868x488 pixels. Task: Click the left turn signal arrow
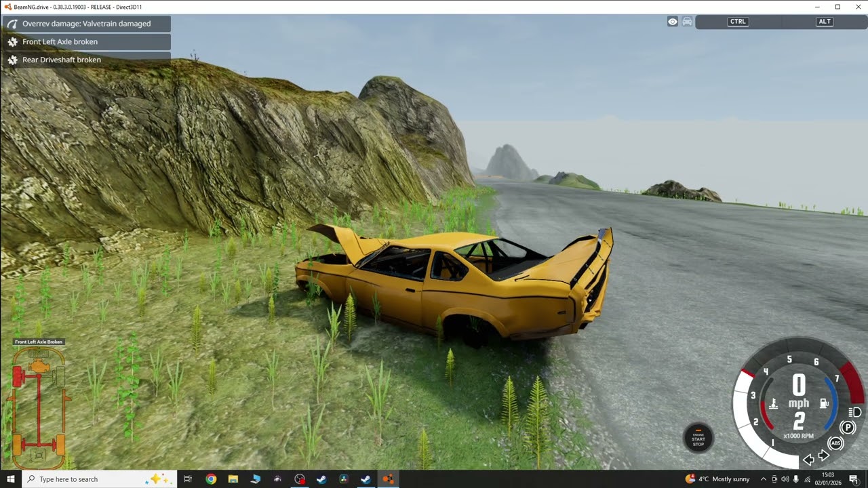point(808,460)
